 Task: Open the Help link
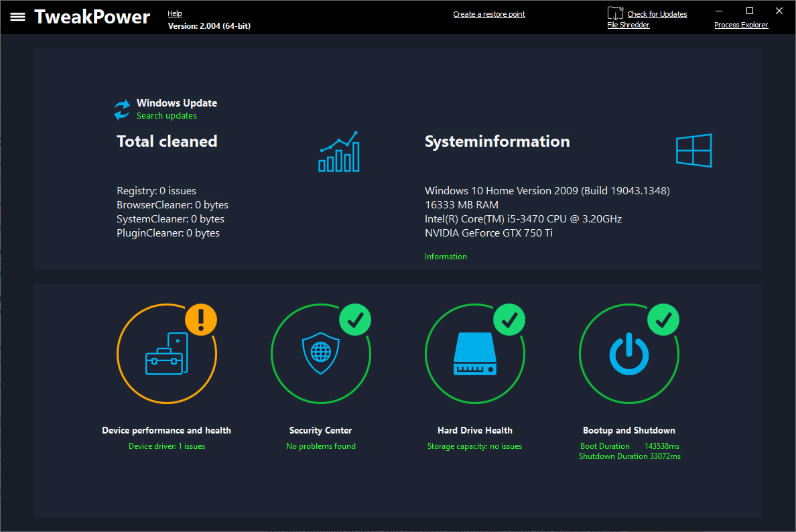pyautogui.click(x=175, y=13)
